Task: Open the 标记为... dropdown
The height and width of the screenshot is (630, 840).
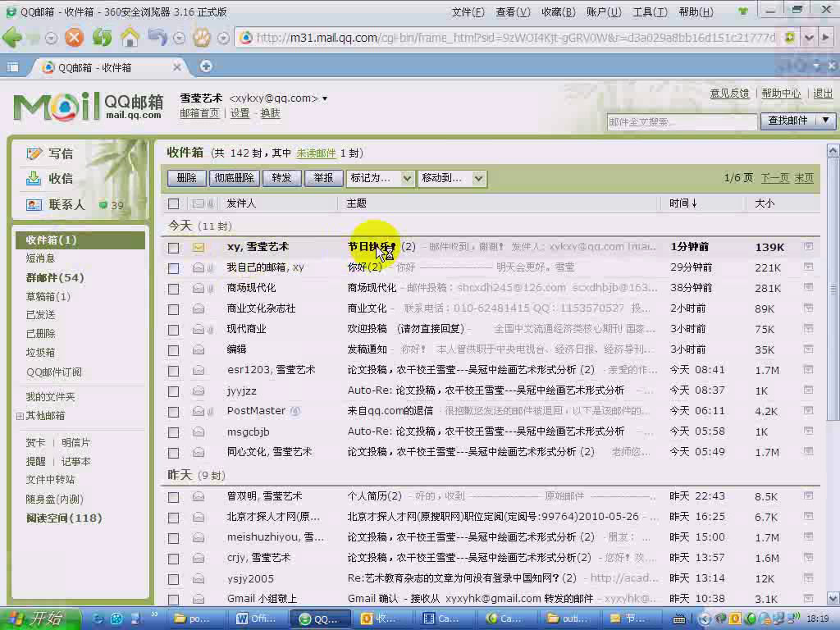Action: [x=381, y=178]
